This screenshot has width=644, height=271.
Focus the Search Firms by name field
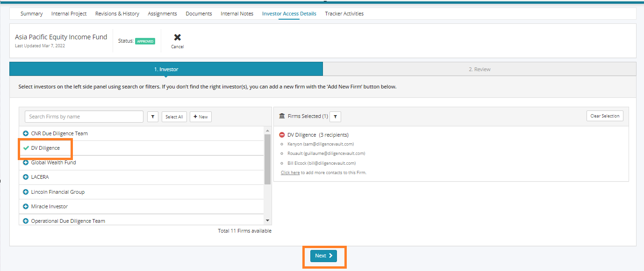click(84, 117)
